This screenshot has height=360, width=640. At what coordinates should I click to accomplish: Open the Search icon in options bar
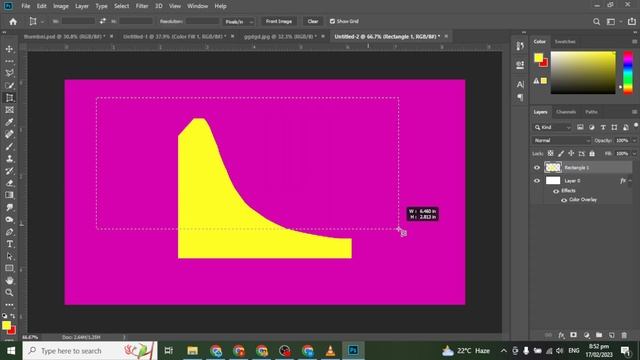[x=596, y=22]
